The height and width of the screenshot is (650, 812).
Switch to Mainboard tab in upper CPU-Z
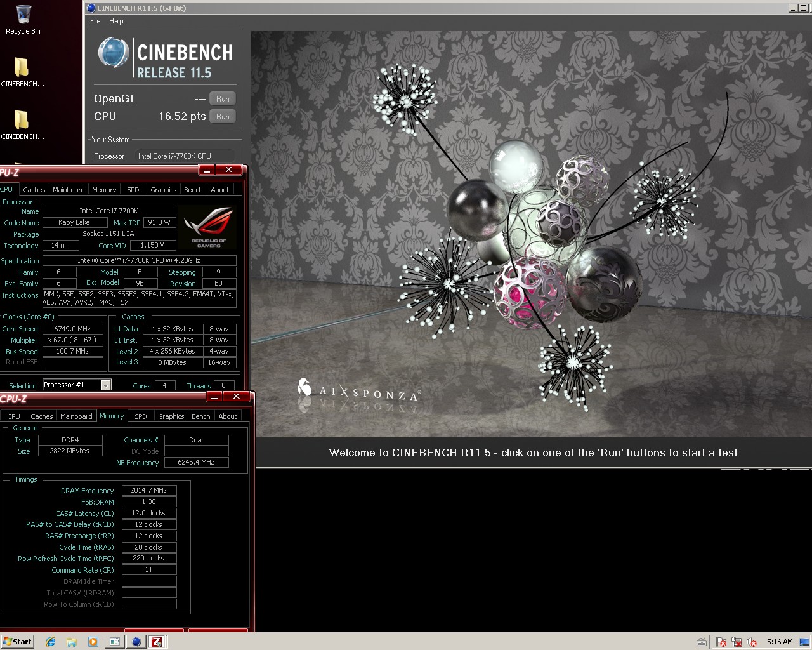tap(69, 190)
